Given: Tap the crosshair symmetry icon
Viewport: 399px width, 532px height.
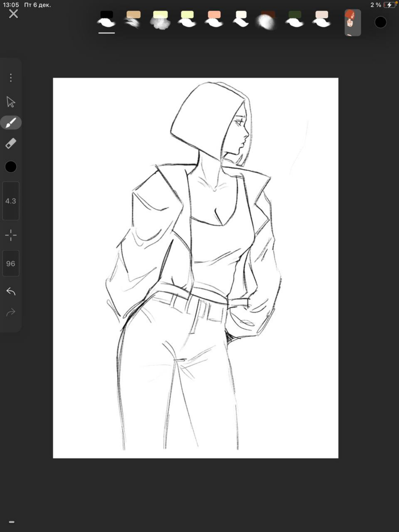Looking at the screenshot, I should (11, 235).
